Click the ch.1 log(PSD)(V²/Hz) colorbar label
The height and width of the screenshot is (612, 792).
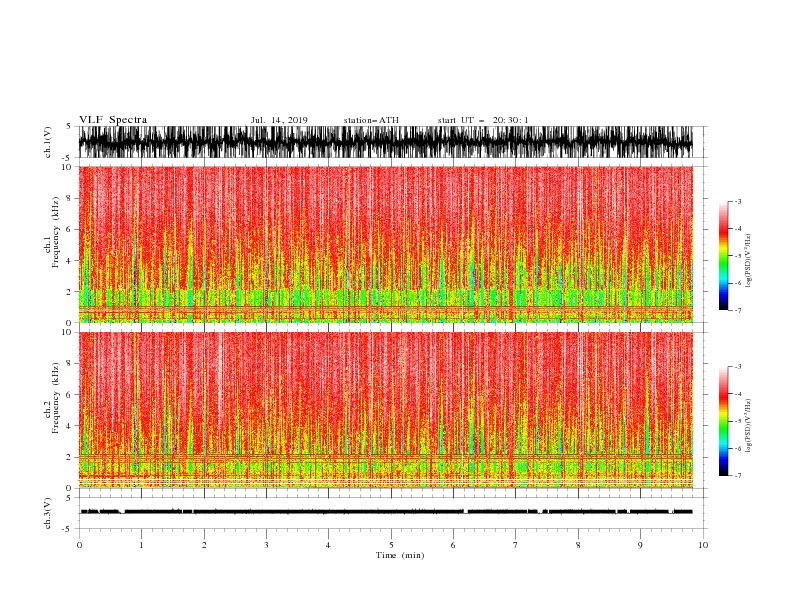pyautogui.click(x=748, y=261)
